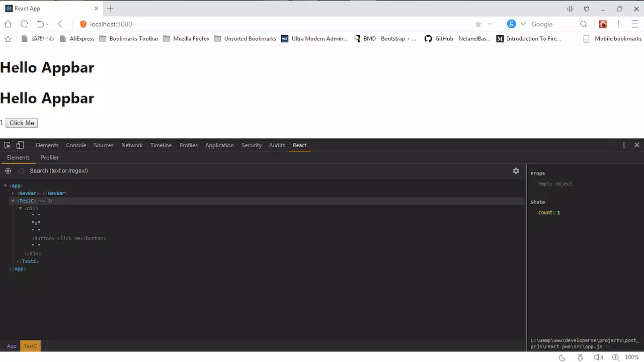This screenshot has width=644, height=362.
Task: Expand the NavBar component node
Action: tap(13, 193)
